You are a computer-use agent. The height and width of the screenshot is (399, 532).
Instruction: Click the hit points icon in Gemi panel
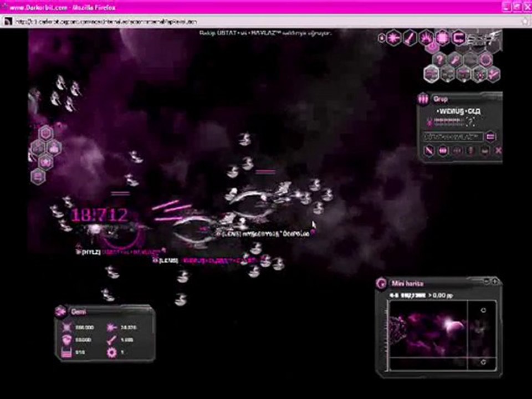click(67, 328)
